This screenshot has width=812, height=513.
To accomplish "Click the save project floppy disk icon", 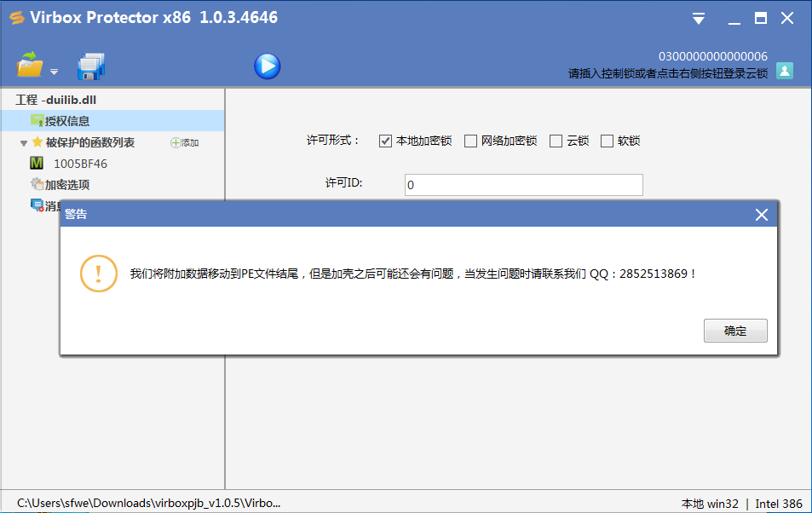I will coord(91,66).
